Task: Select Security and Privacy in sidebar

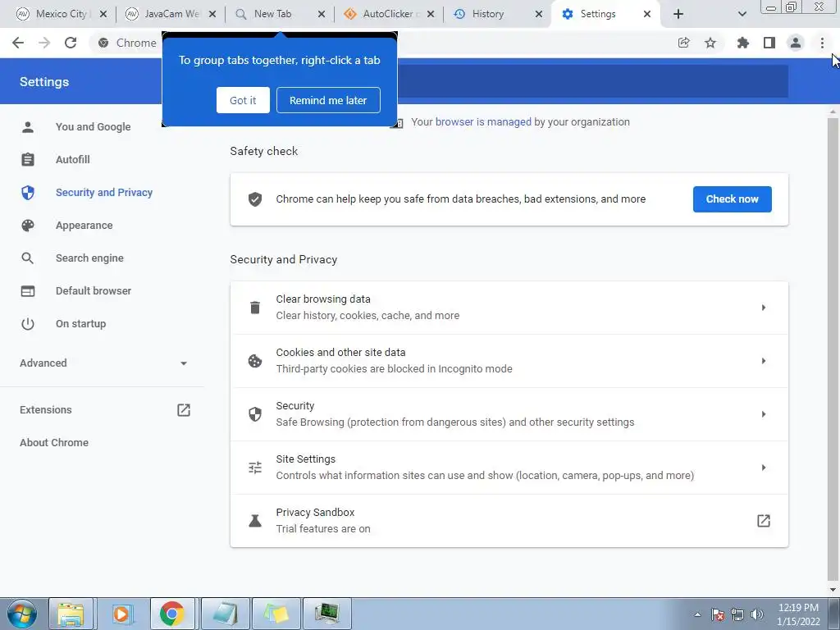Action: point(104,192)
